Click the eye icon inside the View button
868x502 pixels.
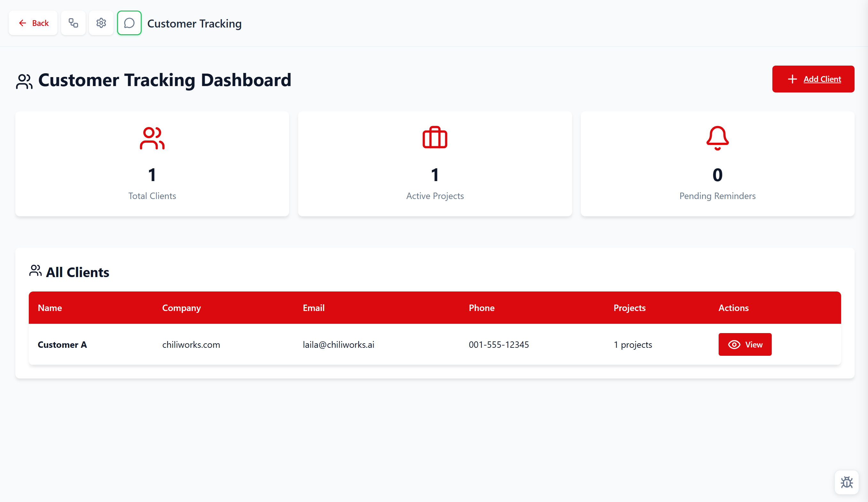tap(734, 344)
